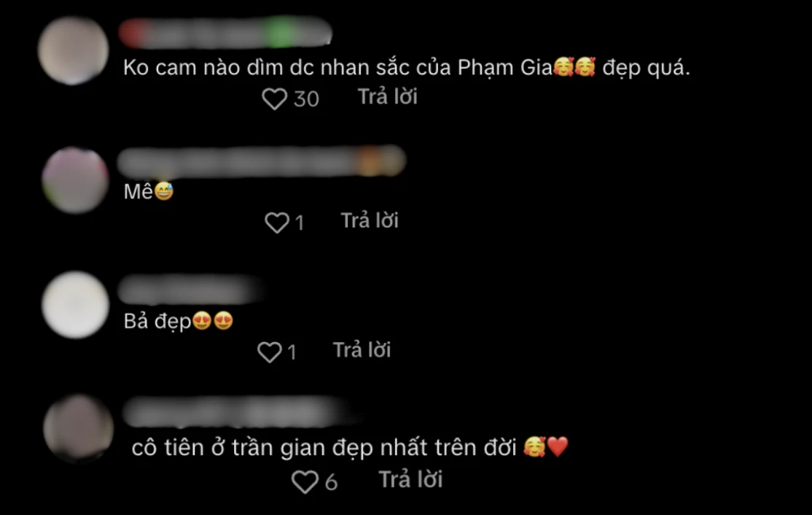Open the first commenter's profile picture
The width and height of the screenshot is (812, 515).
point(73,50)
